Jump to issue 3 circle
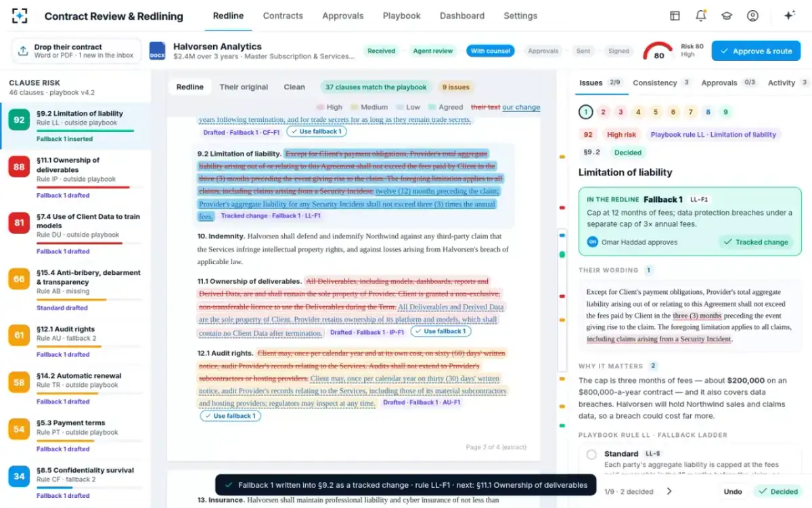The width and height of the screenshot is (812, 508). [x=621, y=112]
